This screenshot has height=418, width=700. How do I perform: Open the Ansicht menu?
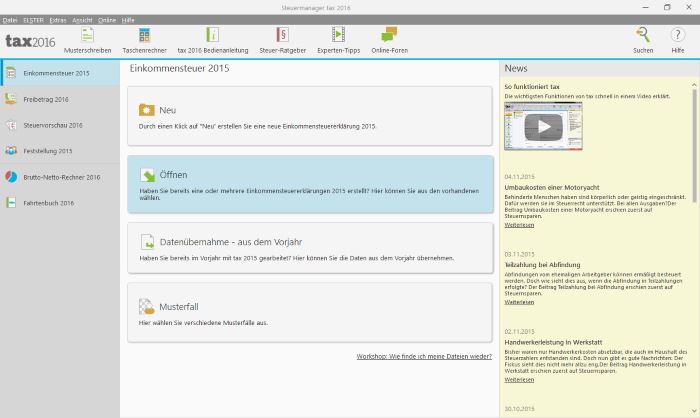(x=82, y=20)
